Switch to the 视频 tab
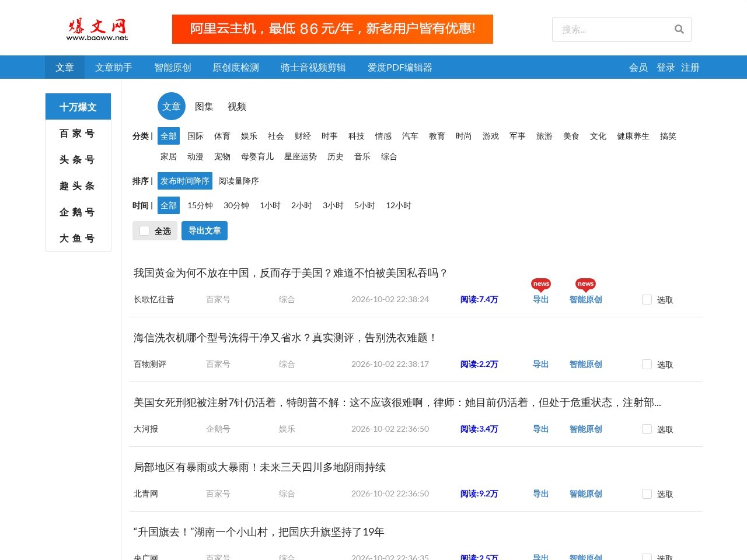Viewport: 747px width, 560px height. click(237, 106)
